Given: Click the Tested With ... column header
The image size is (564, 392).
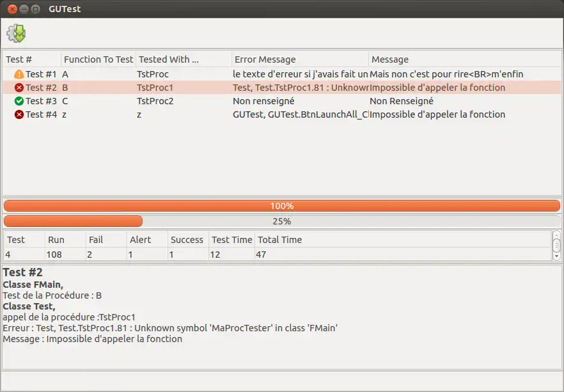Looking at the screenshot, I should click(x=184, y=59).
